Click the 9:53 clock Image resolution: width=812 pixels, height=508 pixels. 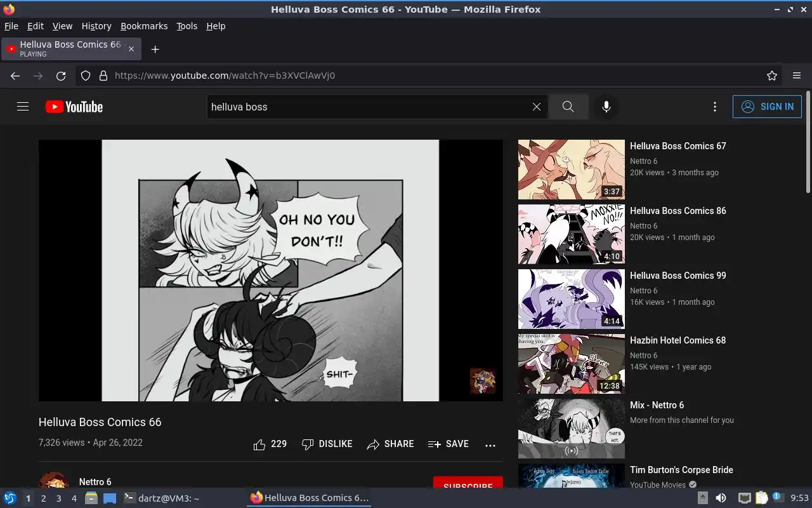[x=799, y=498]
